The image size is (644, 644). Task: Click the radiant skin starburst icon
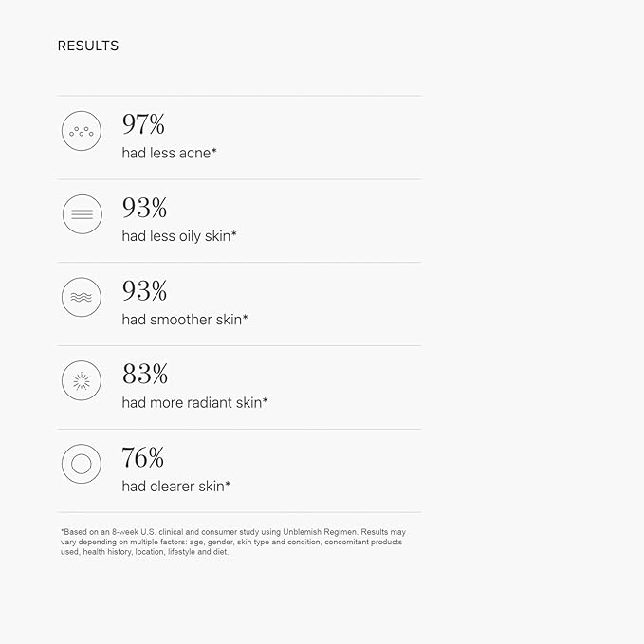click(82, 381)
